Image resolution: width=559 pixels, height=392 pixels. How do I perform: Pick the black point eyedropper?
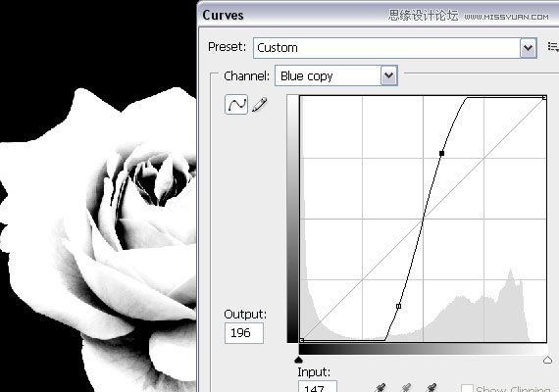click(381, 388)
